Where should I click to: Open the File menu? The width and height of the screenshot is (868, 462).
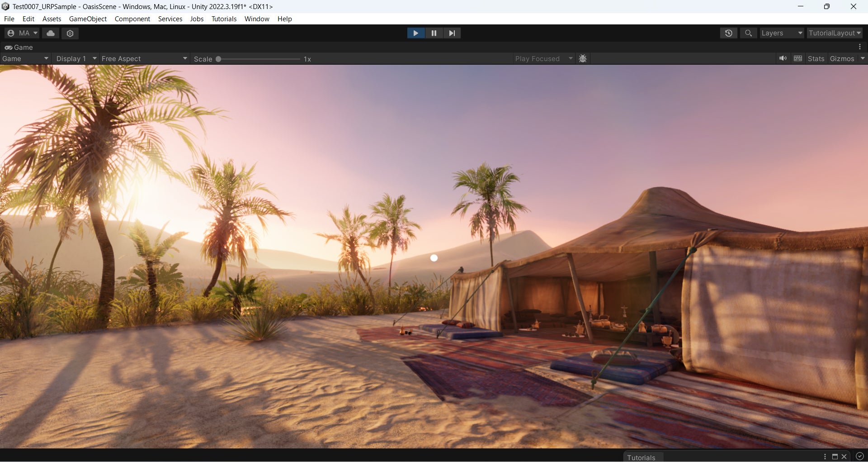click(x=9, y=19)
